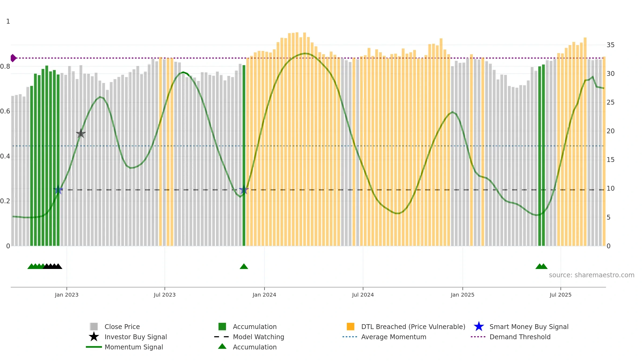Click the green Accumulation triangle legend icon
The width and height of the screenshot is (644, 362).
pyautogui.click(x=222, y=346)
